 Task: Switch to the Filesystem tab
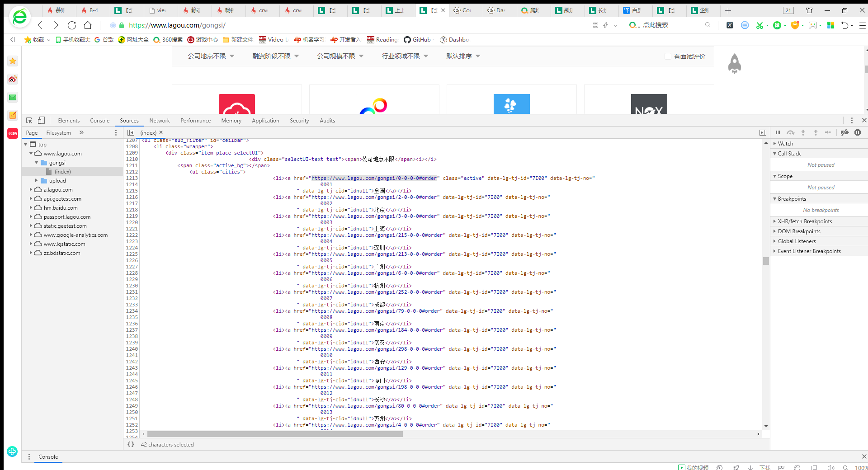(58, 133)
